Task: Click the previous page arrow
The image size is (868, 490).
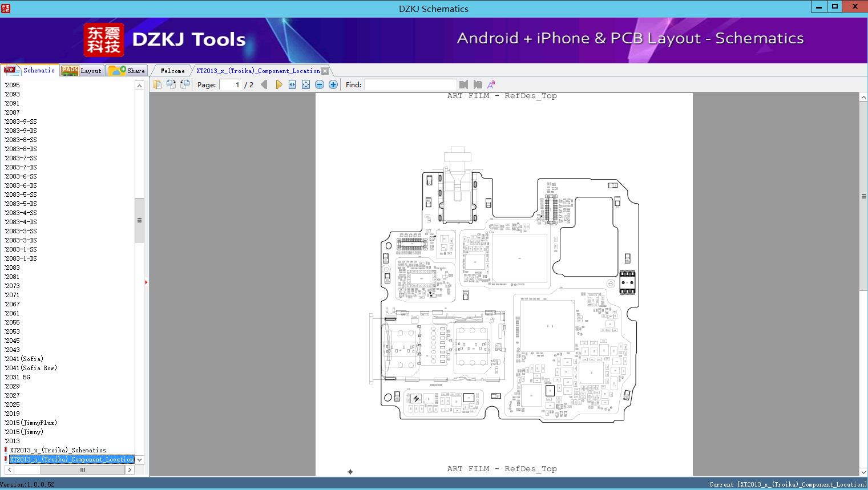Action: point(264,84)
